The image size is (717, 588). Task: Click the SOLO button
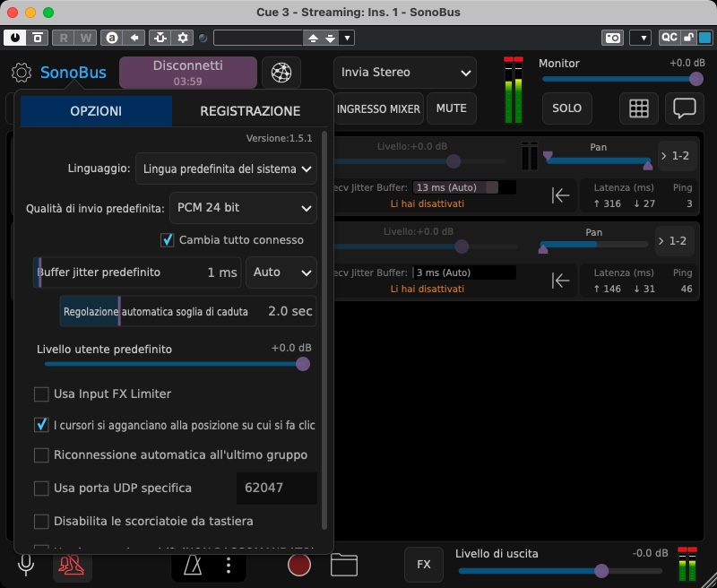pyautogui.click(x=566, y=108)
